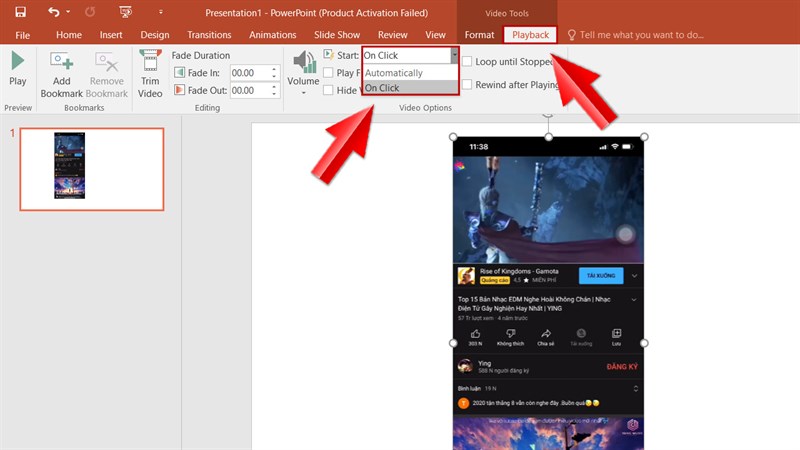The image size is (800, 450).
Task: Undo the last action
Action: pyautogui.click(x=54, y=12)
